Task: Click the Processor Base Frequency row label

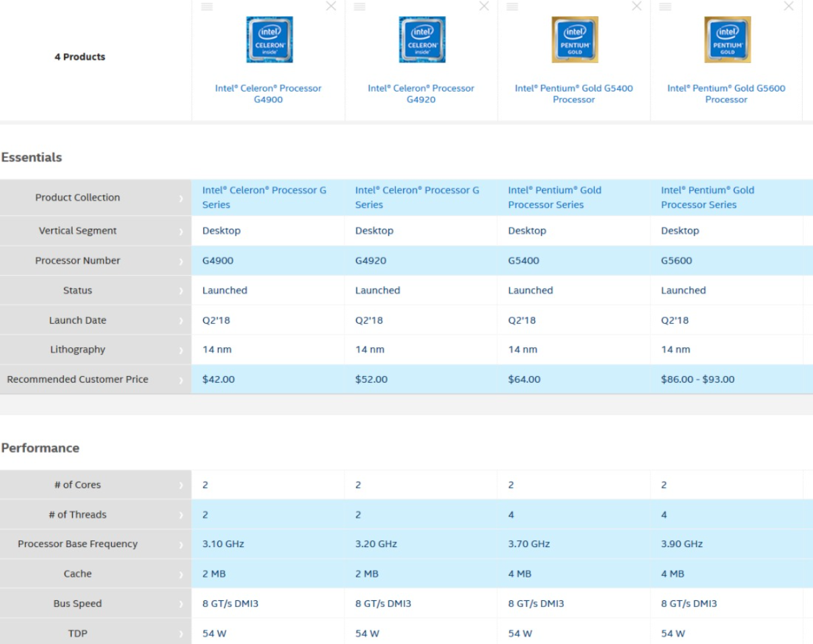Action: pyautogui.click(x=77, y=544)
